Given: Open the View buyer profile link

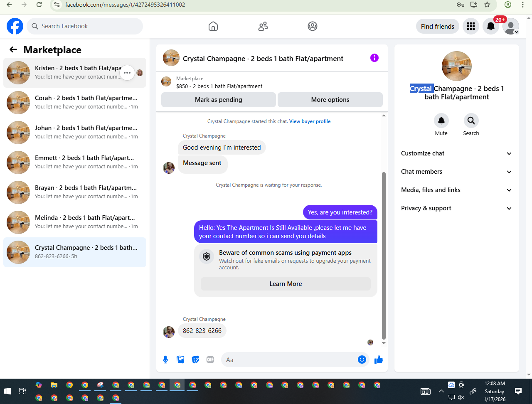Looking at the screenshot, I should point(310,121).
